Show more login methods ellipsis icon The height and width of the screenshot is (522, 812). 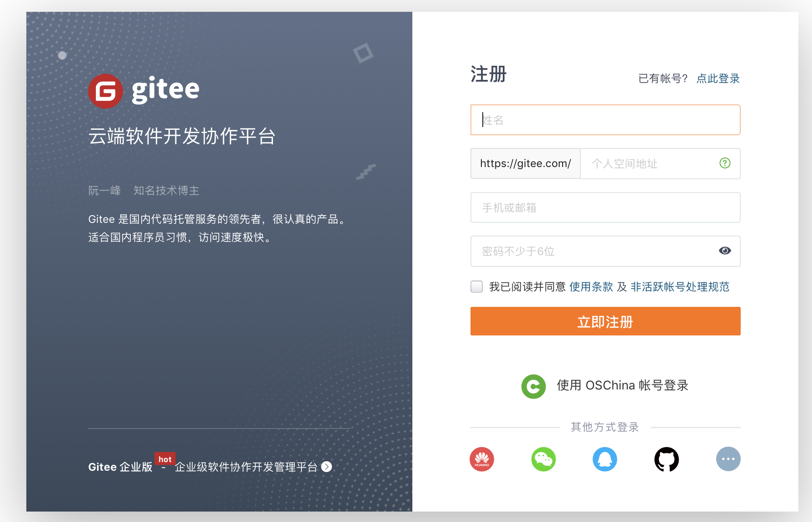728,459
